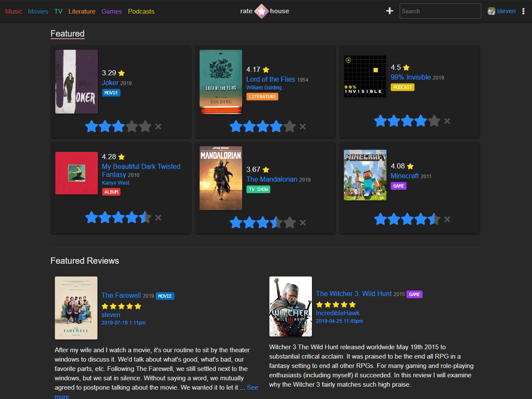Click the plus add-item icon
The height and width of the screenshot is (399, 532).
(389, 11)
